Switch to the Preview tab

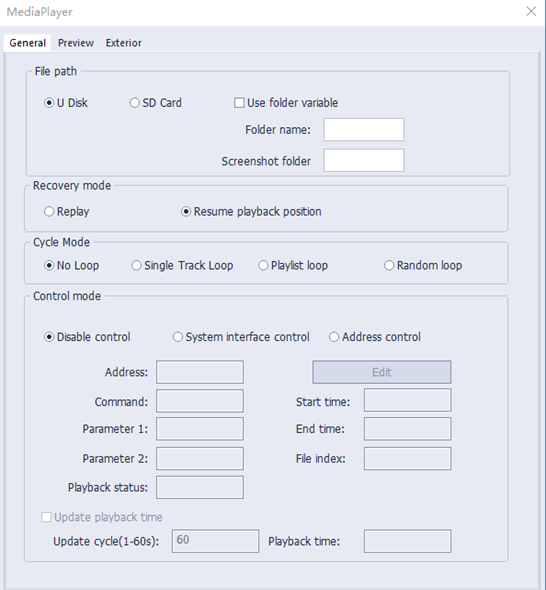tap(76, 43)
